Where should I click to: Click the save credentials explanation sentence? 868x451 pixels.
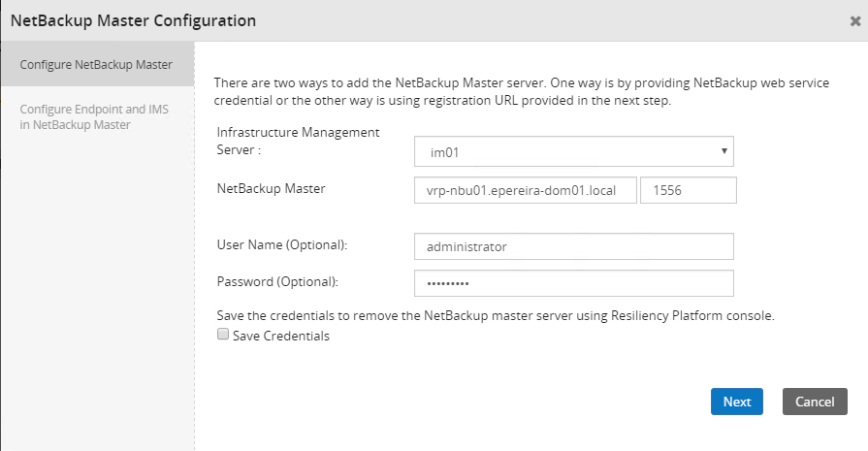pyautogui.click(x=496, y=315)
